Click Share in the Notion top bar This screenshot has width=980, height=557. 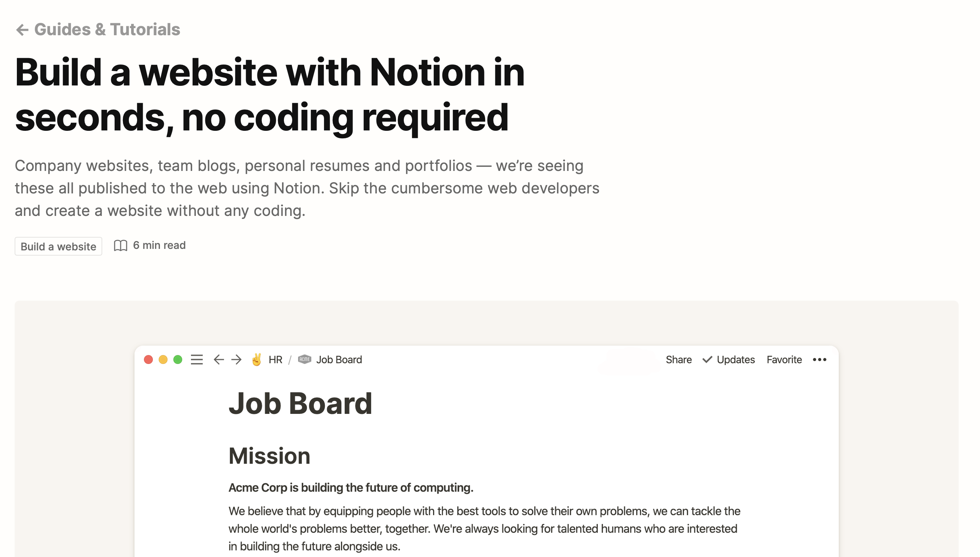click(x=679, y=359)
